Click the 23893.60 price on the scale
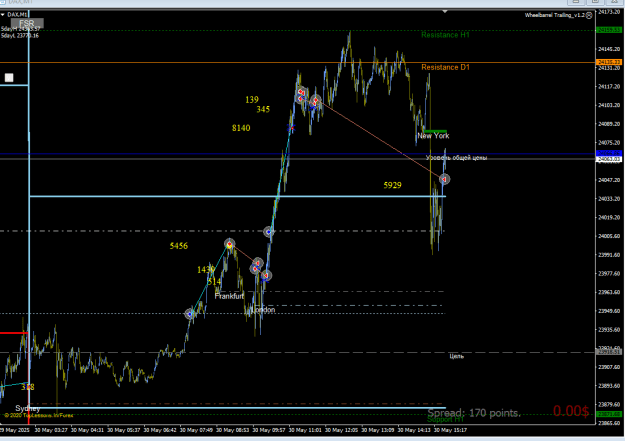The image size is (625, 441). (x=609, y=386)
